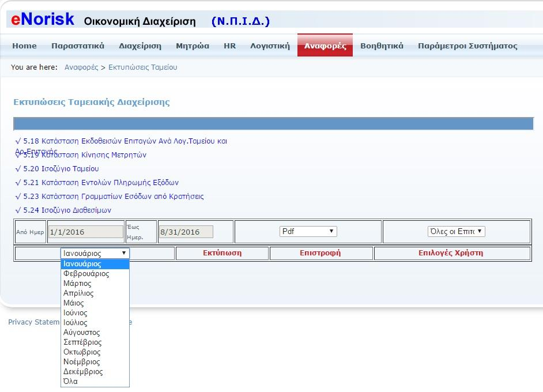Select Μάρτιος in the month list
Image resolution: width=543 pixels, height=392 pixels.
coord(95,283)
